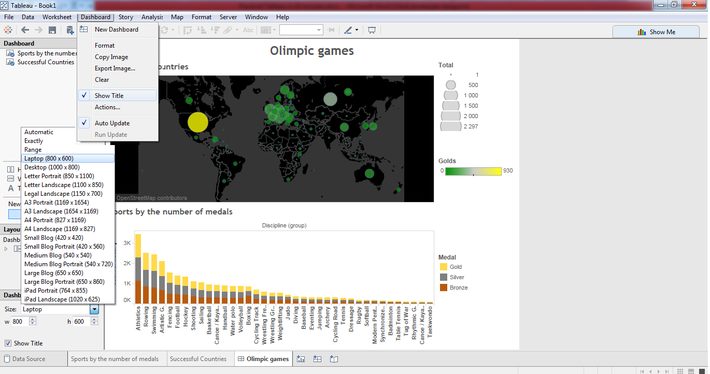This screenshot has width=710, height=374.
Task: Click the Tableau start page logo icon
Action: 8,30
